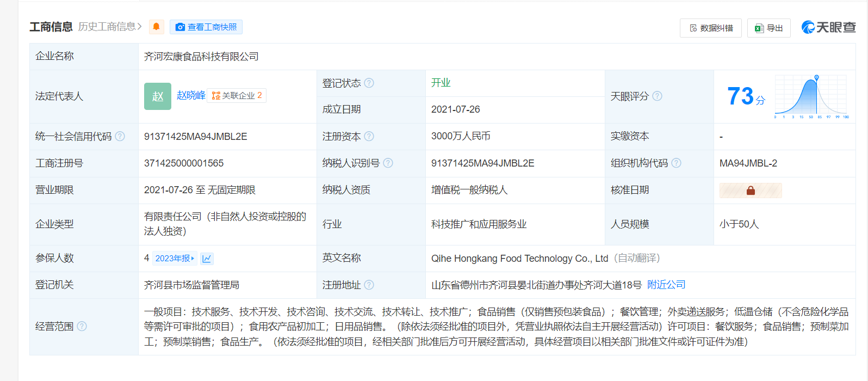
Task: Click registration number 371425000001565
Action: point(184,163)
